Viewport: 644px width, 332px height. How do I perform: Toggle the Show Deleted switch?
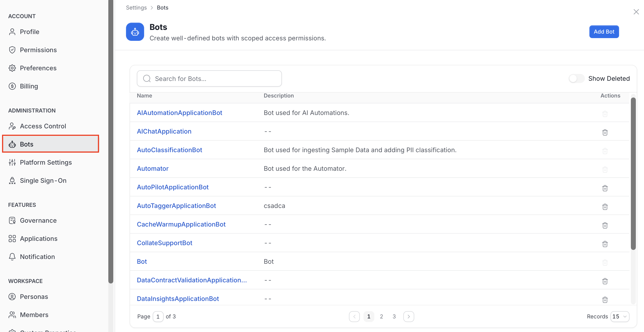576,78
